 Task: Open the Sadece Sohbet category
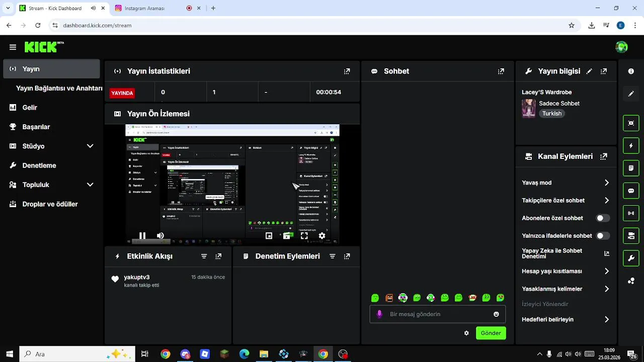[559, 104]
